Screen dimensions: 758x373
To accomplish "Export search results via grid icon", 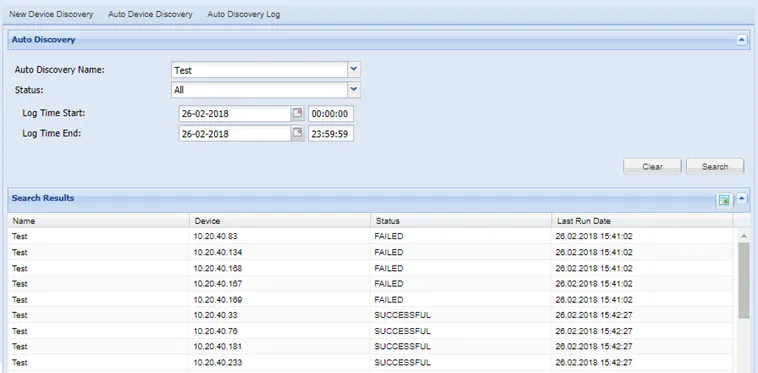I will click(724, 200).
